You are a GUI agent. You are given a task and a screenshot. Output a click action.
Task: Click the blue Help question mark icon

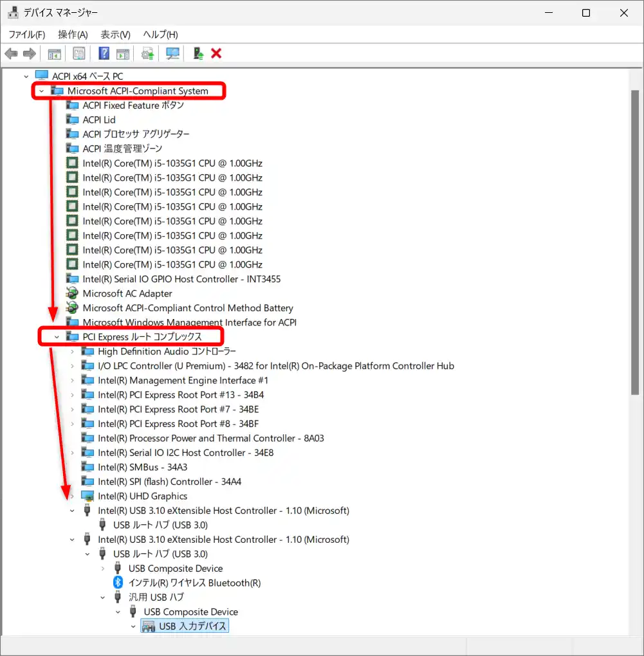click(x=104, y=53)
